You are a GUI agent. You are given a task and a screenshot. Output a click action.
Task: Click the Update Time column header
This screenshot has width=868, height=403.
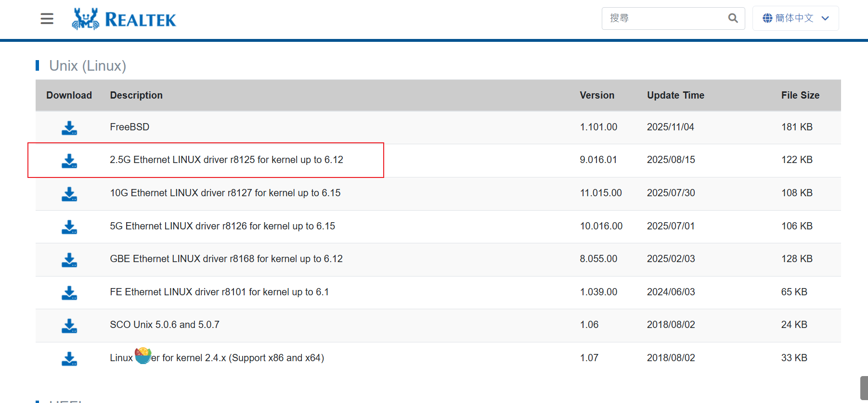[x=675, y=95]
